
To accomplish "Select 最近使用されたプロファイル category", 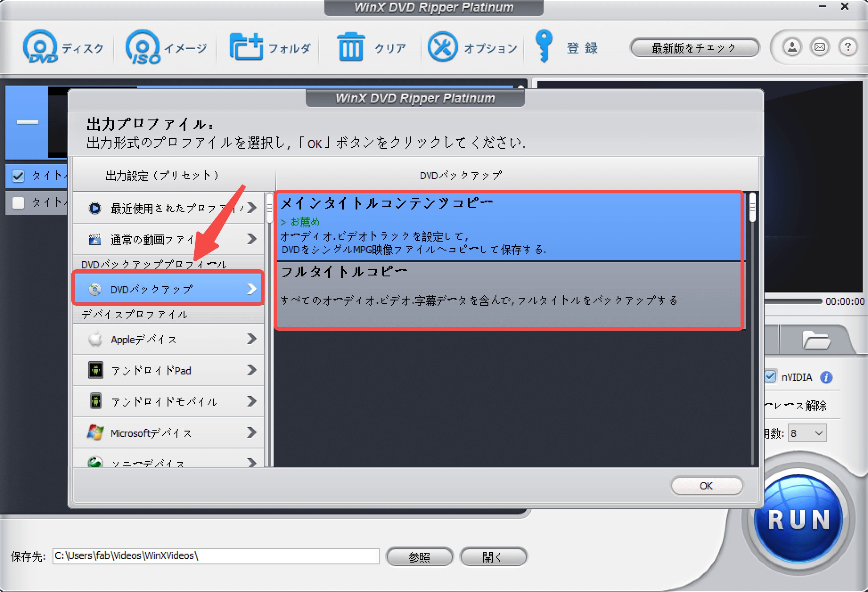I will click(x=168, y=208).
